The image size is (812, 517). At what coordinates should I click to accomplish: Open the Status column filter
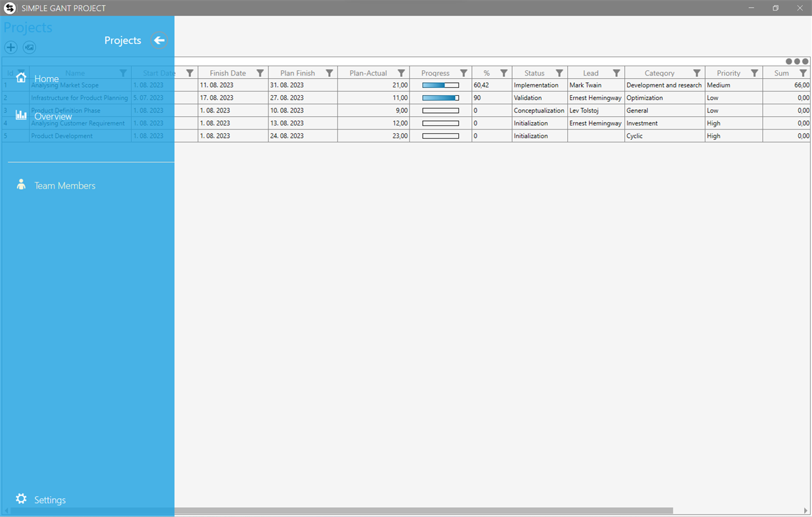click(559, 73)
